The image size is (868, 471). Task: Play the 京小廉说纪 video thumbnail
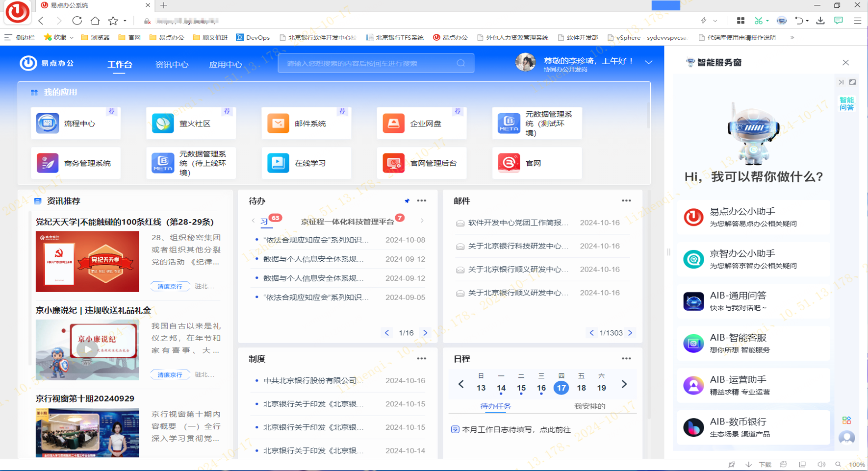pyautogui.click(x=87, y=349)
